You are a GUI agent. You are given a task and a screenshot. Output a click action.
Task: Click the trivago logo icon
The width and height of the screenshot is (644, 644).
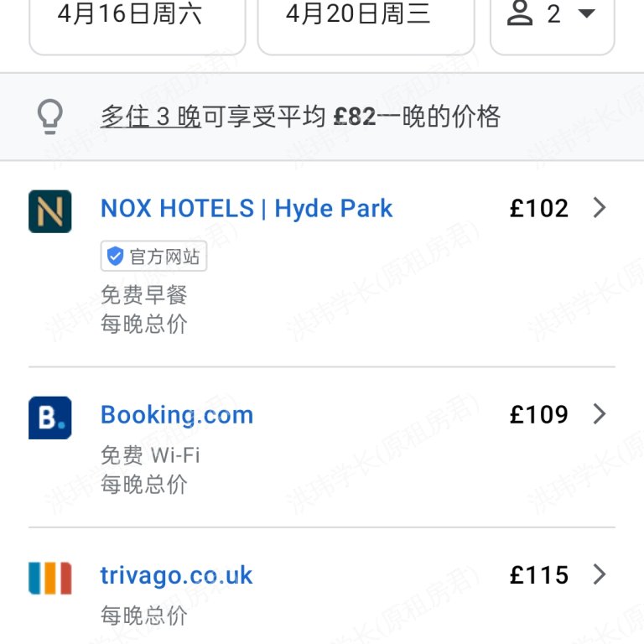click(x=49, y=578)
